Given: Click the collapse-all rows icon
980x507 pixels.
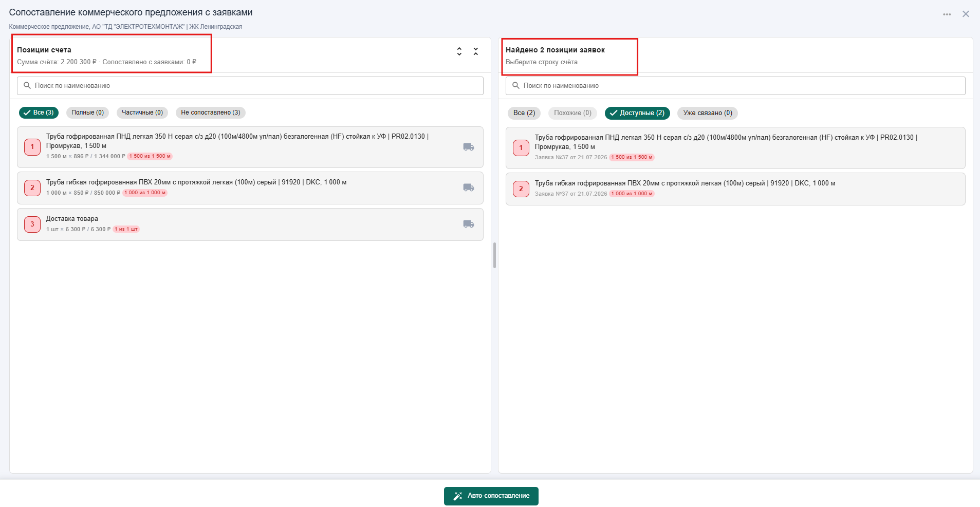Looking at the screenshot, I should pyautogui.click(x=476, y=51).
